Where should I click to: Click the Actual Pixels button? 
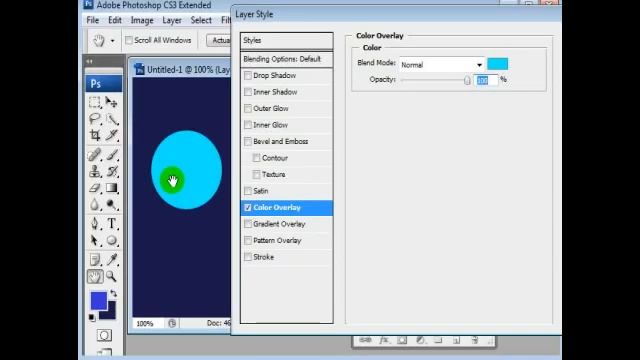pyautogui.click(x=219, y=40)
